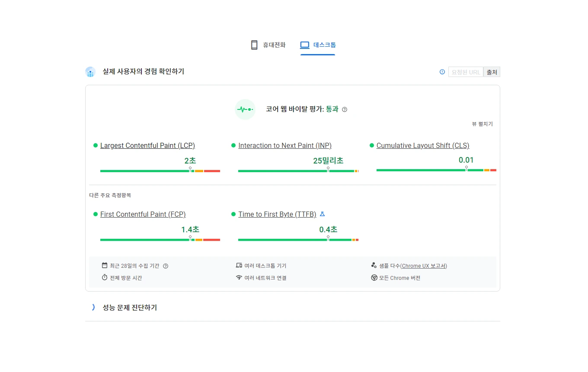Click the green status dot beside Interaction to Next Paint

[x=233, y=145]
